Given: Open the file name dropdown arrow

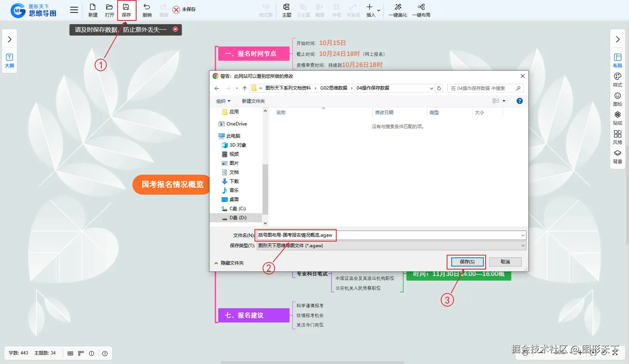Looking at the screenshot, I should pyautogui.click(x=523, y=235).
